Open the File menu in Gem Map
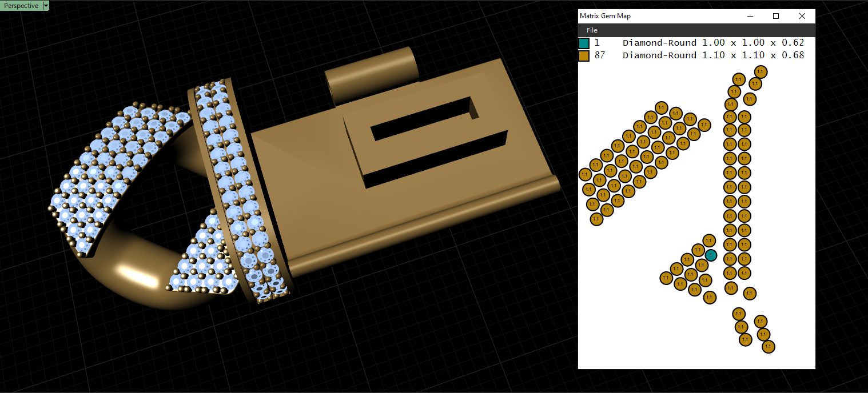The width and height of the screenshot is (868, 393). [x=592, y=30]
